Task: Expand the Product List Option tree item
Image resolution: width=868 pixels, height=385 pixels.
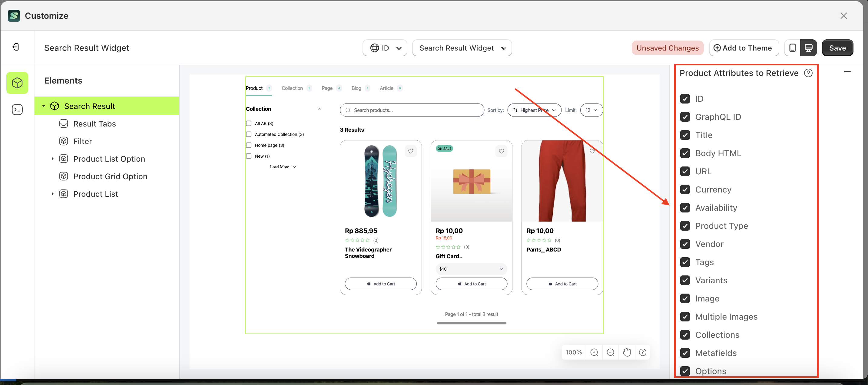Action: click(53, 159)
